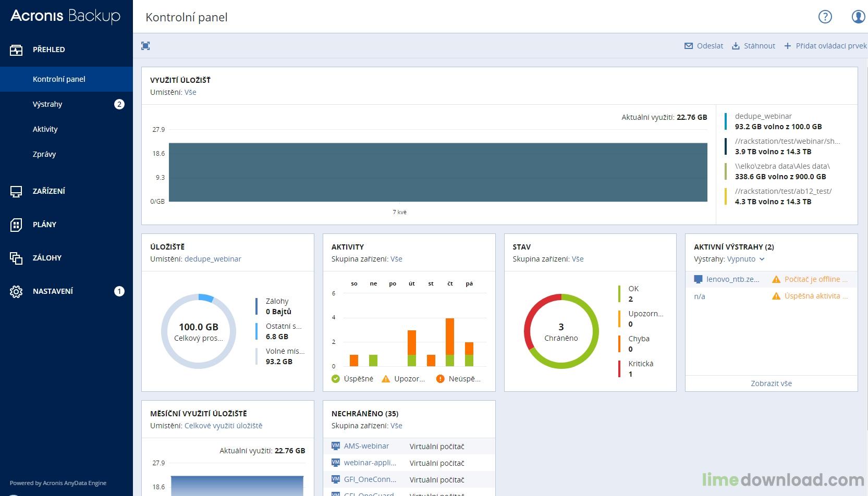Open Aktivity in the sidebar
The height and width of the screenshot is (496, 868).
(x=45, y=129)
